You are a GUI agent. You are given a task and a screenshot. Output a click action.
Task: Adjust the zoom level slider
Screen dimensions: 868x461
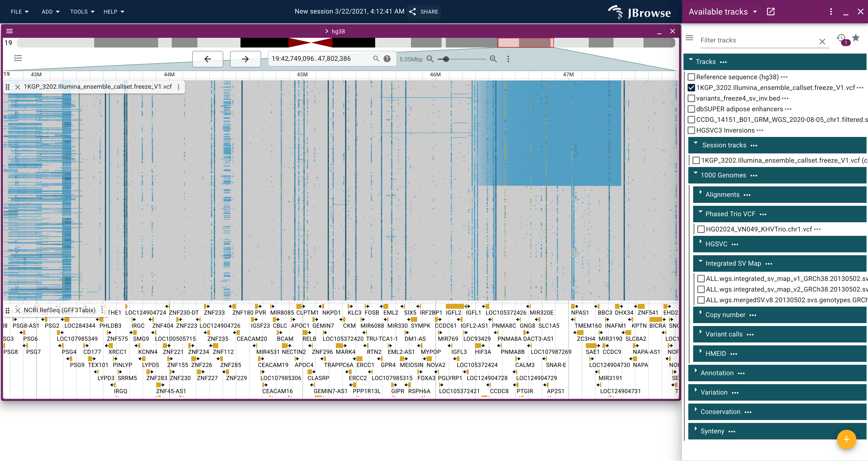point(446,59)
